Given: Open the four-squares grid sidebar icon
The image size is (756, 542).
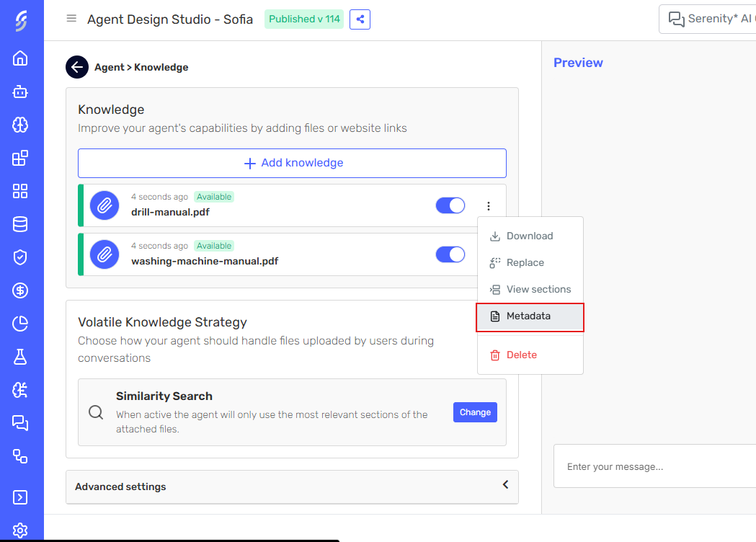Looking at the screenshot, I should tap(20, 191).
